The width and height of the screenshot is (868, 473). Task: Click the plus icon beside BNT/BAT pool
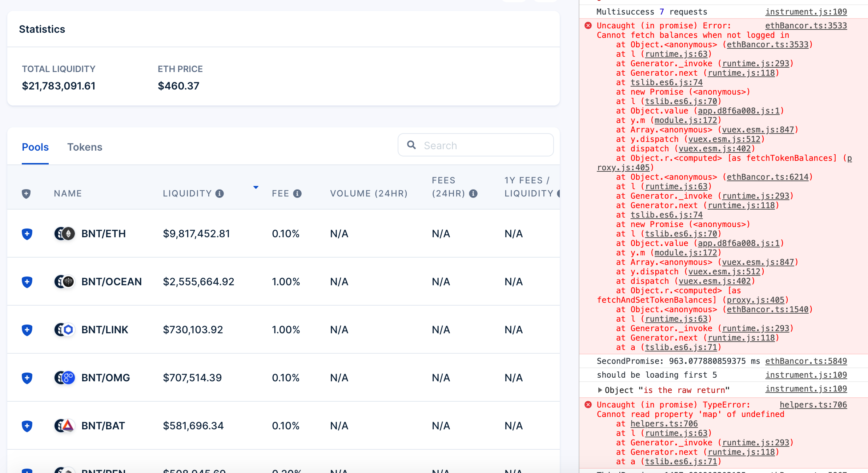(27, 426)
